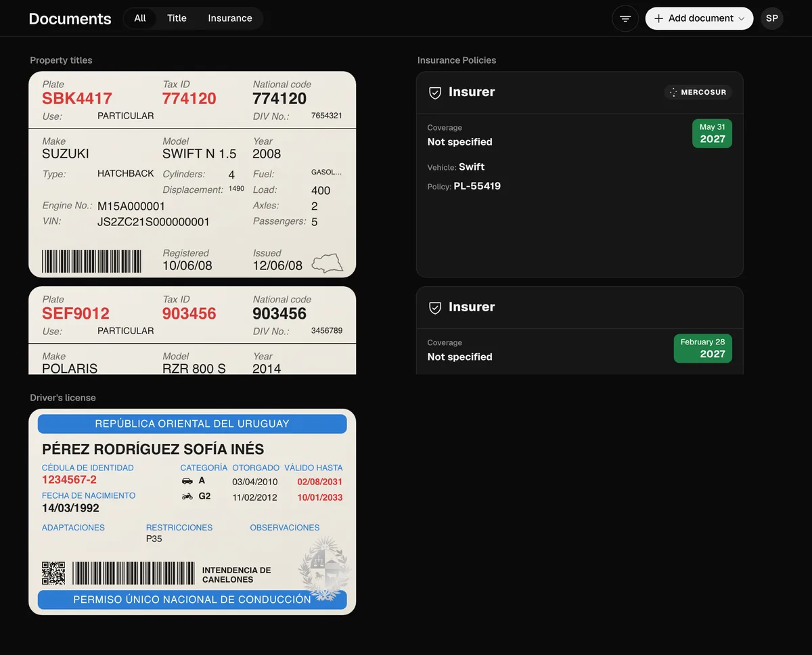
Task: Click the Permiso Único Nacional de Conducción banner
Action: click(x=192, y=600)
